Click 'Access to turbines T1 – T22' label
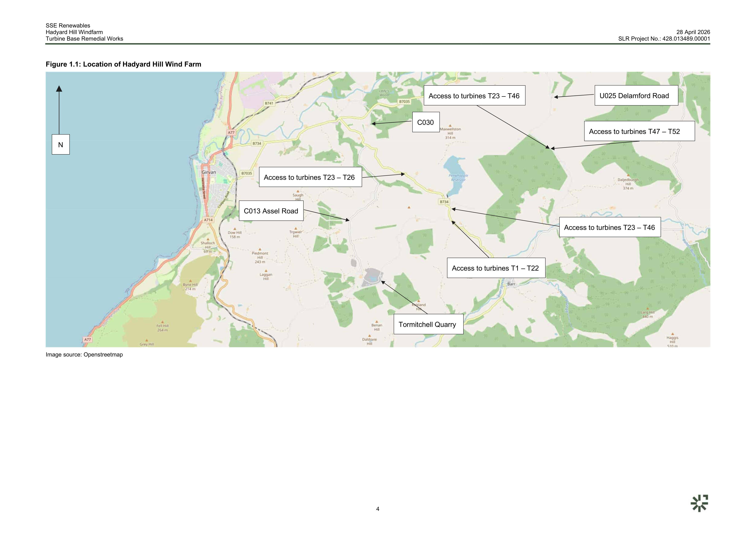 pos(496,268)
